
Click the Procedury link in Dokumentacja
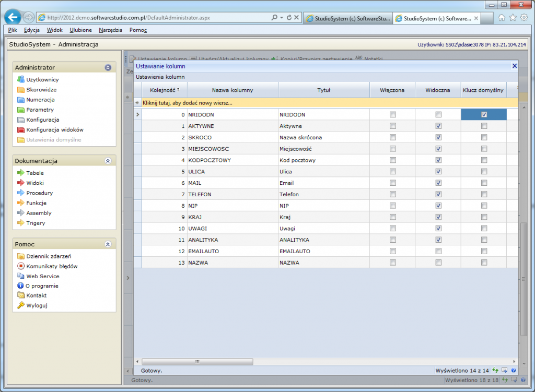tap(39, 193)
